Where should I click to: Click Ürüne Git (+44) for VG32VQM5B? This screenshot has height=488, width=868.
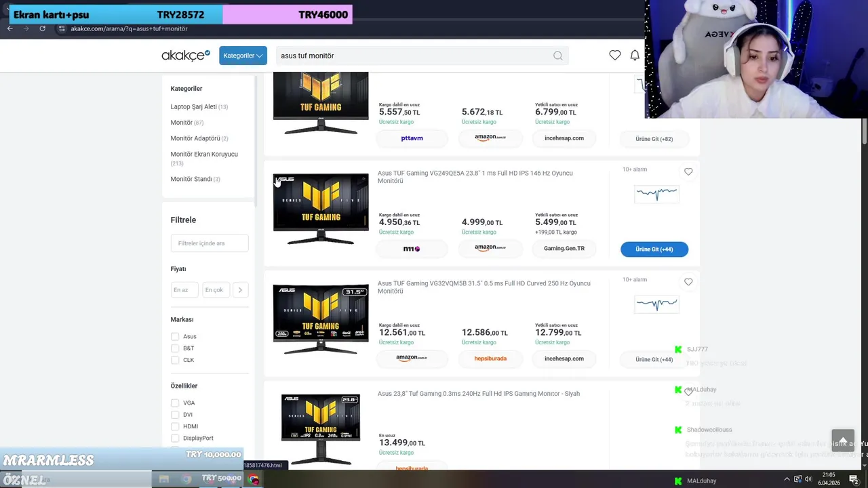coord(654,359)
